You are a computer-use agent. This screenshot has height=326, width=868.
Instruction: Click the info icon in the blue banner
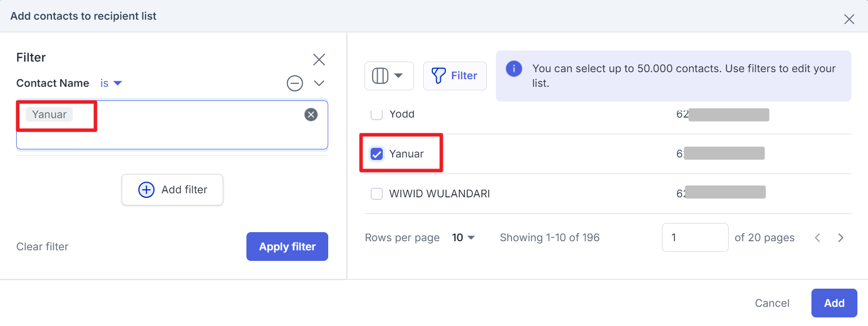pyautogui.click(x=514, y=69)
